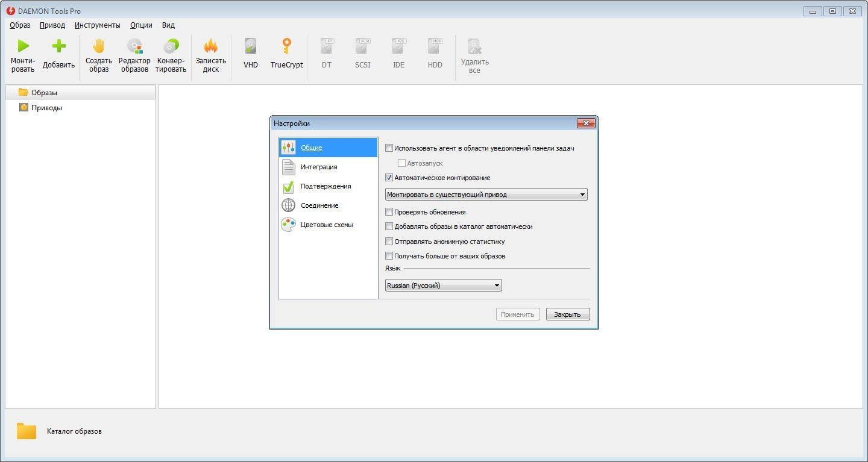Click the Интеграция category label

point(319,167)
